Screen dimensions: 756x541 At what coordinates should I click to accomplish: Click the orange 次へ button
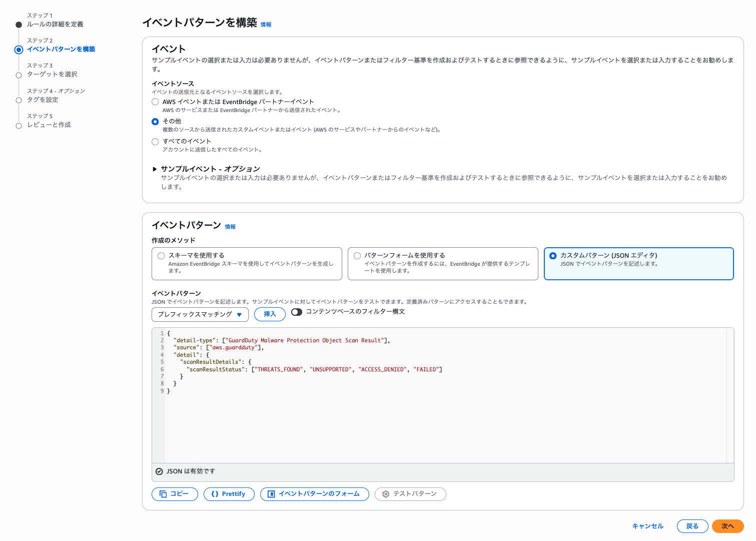pyautogui.click(x=727, y=526)
